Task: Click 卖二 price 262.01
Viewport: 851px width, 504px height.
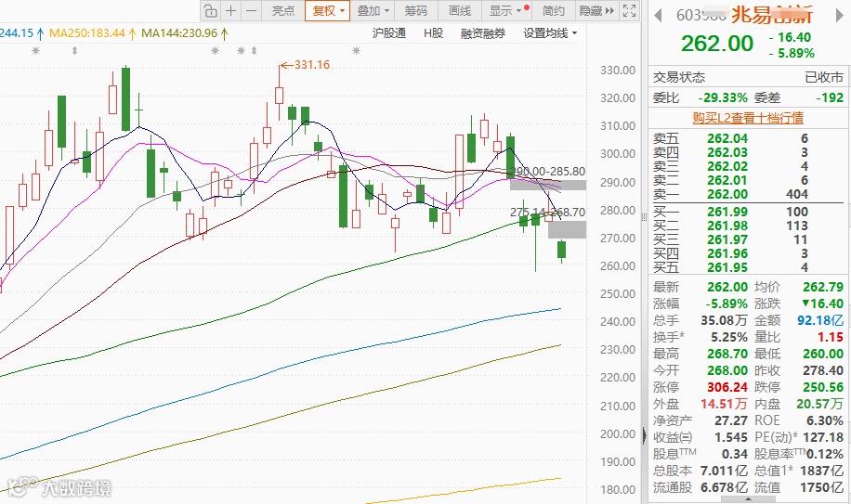Action: [x=727, y=180]
